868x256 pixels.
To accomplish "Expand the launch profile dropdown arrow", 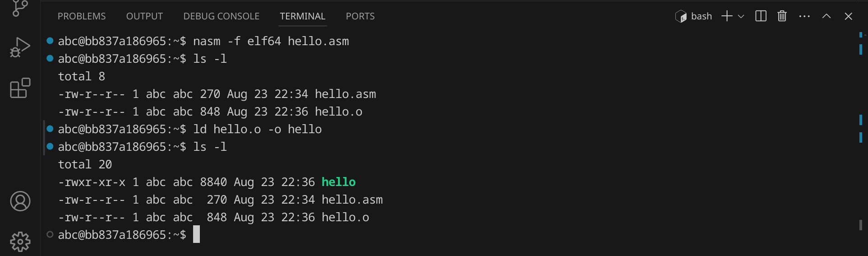I will point(741,16).
